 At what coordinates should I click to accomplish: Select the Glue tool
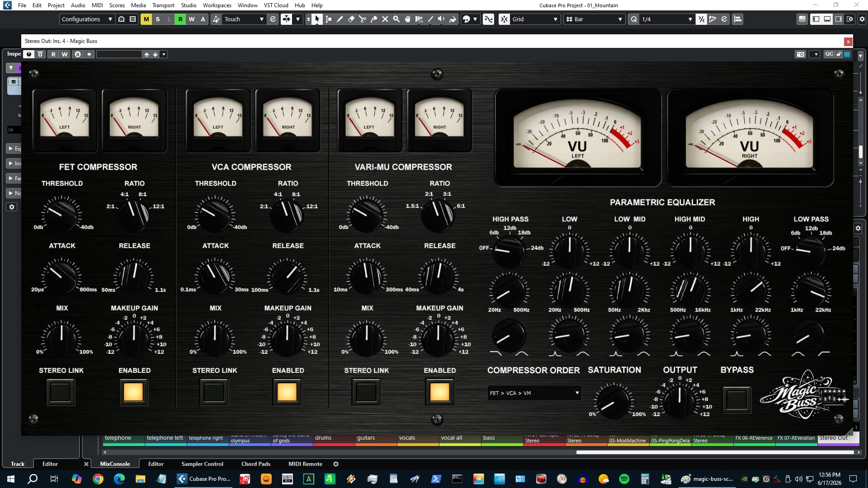tap(373, 19)
